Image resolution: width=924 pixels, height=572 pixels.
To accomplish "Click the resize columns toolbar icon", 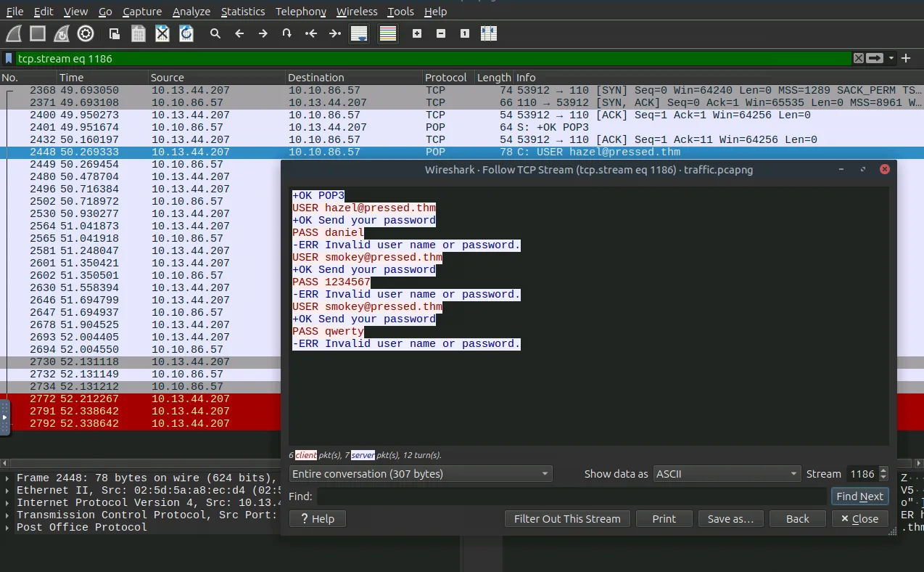I will click(488, 33).
